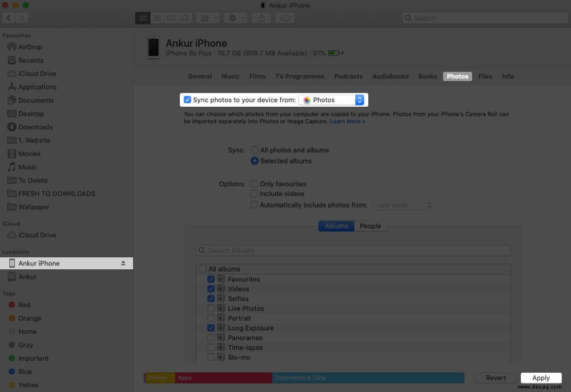This screenshot has height=392, width=571.
Task: Open the action gear menu
Action: (236, 18)
